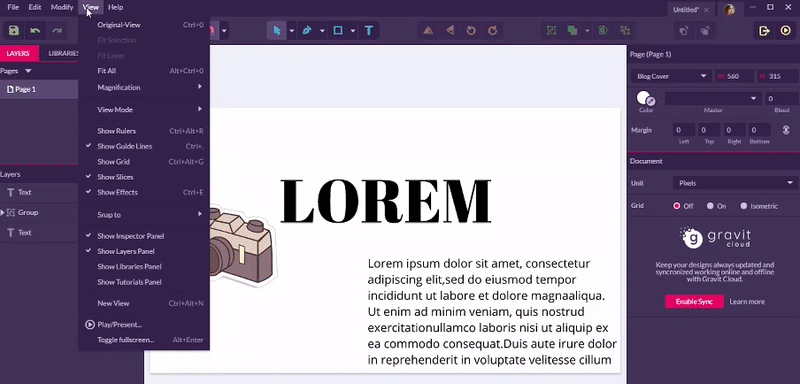
Task: Click the bring forward arrange icon
Action: (684, 31)
